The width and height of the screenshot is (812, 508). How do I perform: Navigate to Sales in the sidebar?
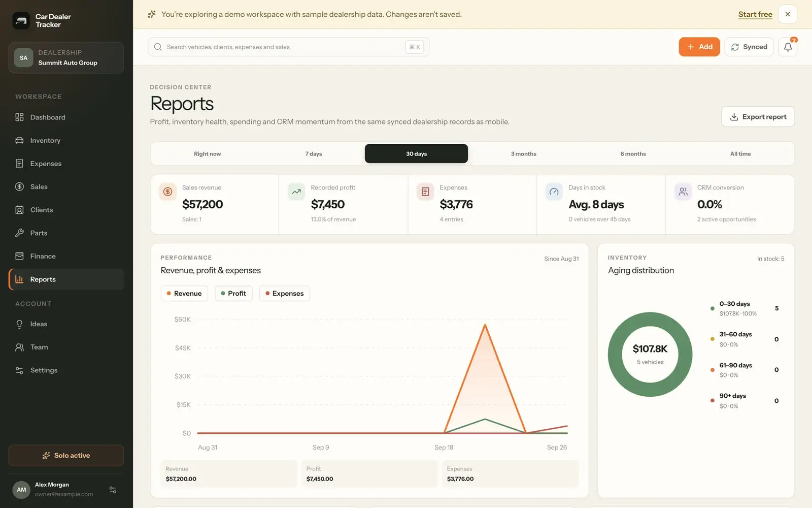66,187
